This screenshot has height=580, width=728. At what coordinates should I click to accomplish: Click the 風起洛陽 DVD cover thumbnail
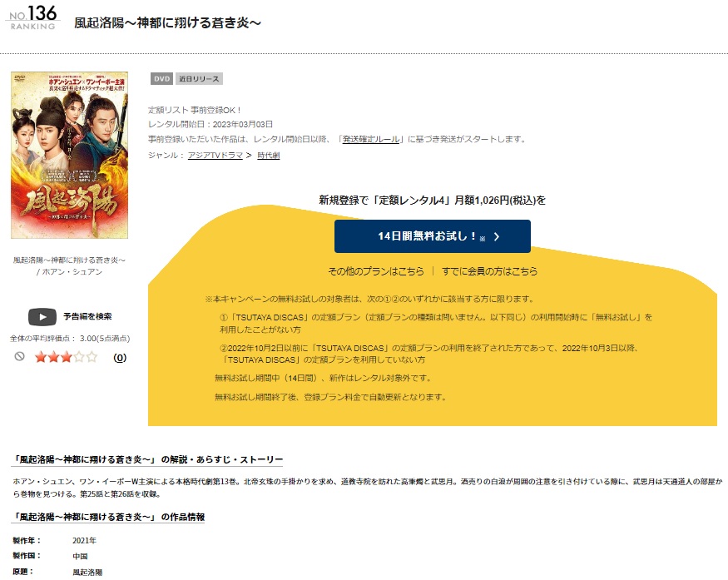[70, 155]
